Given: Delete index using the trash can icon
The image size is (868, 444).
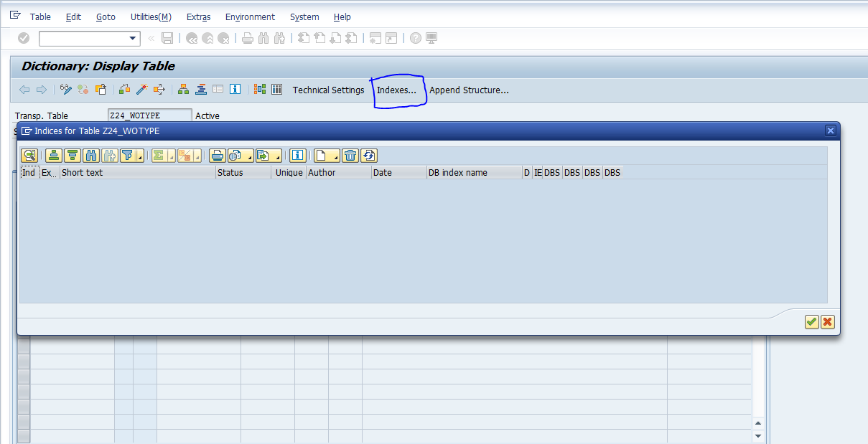Looking at the screenshot, I should (x=350, y=156).
